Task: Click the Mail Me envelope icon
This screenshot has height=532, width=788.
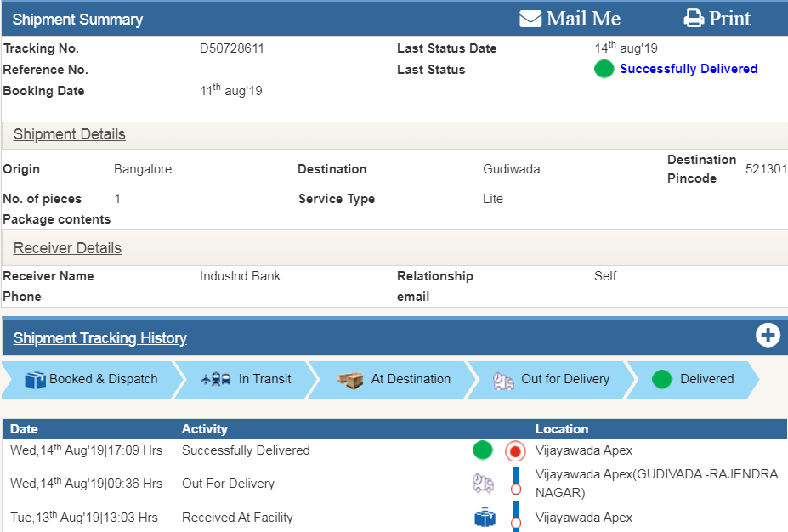Action: coord(530,19)
